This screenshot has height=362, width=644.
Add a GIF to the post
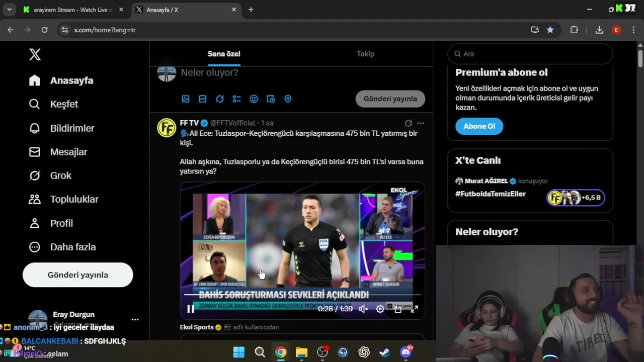(x=203, y=99)
